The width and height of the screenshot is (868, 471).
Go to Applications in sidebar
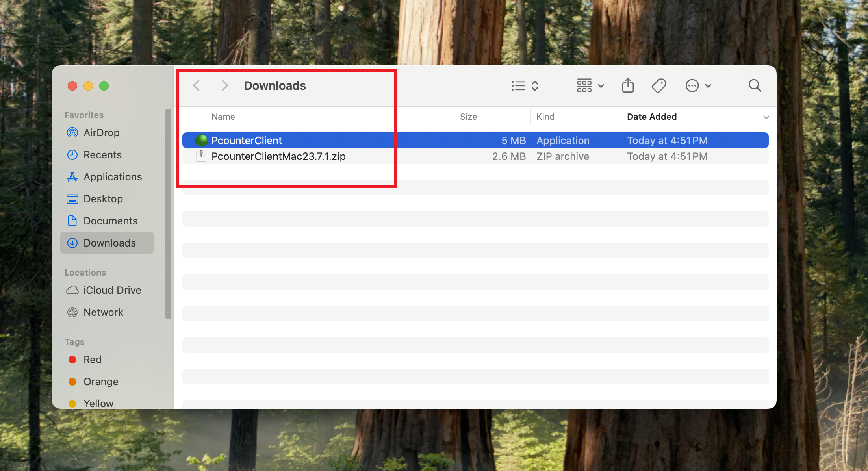pos(112,177)
